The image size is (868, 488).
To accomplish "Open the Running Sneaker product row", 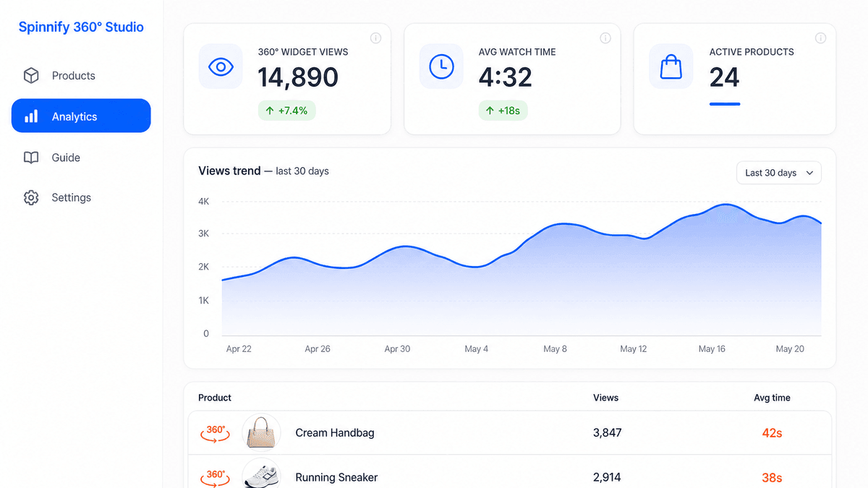I will pyautogui.click(x=510, y=471).
